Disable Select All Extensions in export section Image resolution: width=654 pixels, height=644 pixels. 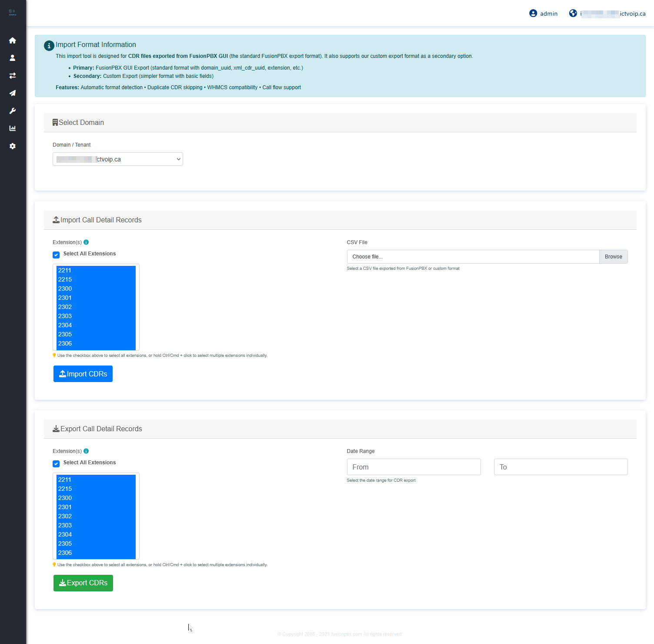tap(56, 463)
